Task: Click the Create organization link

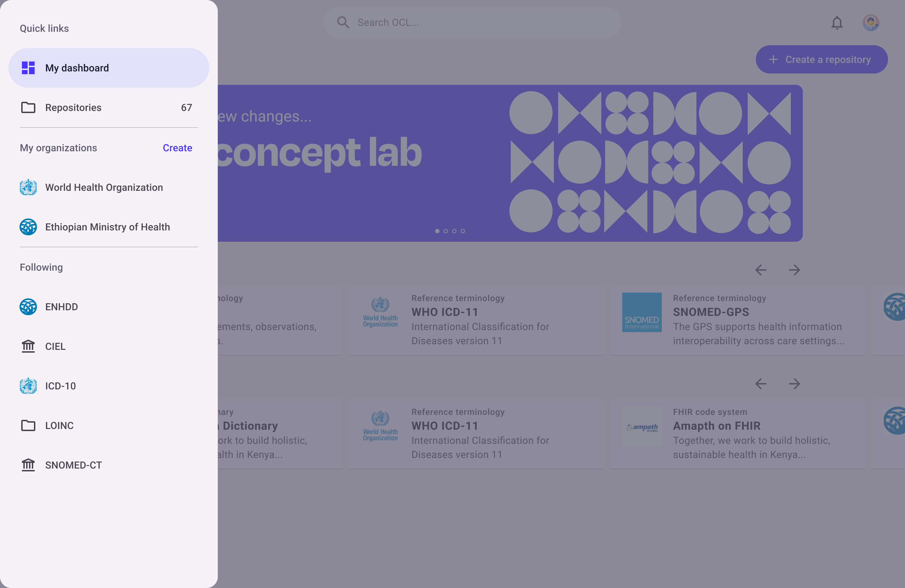Action: pyautogui.click(x=177, y=148)
